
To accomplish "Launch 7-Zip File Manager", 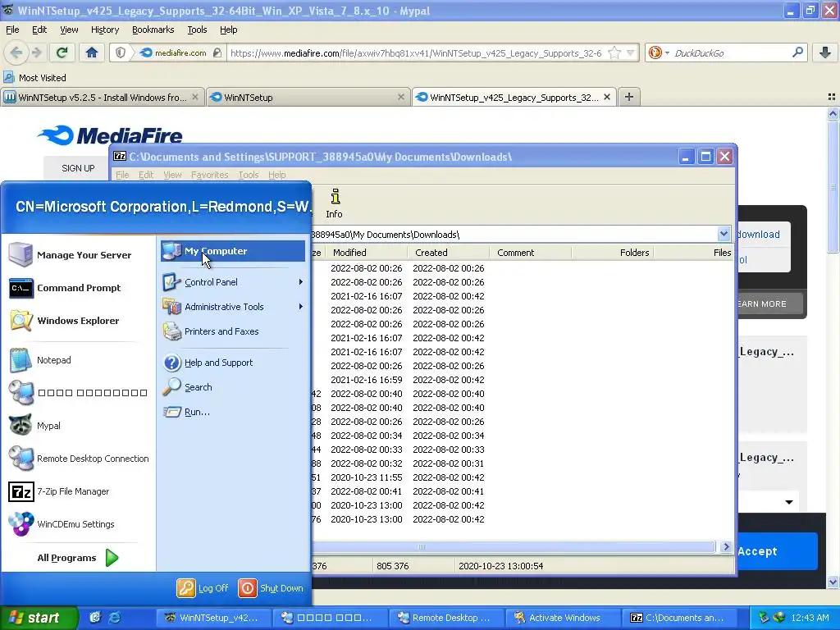I will [78, 491].
